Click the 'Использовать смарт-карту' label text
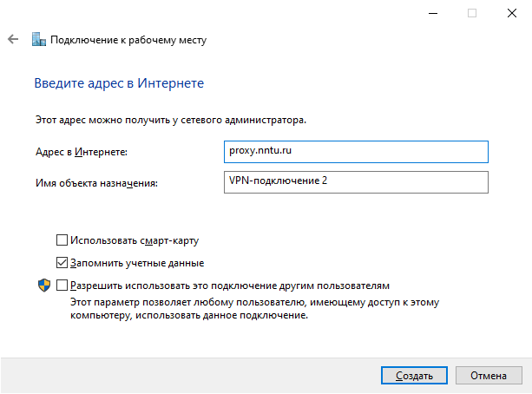This screenshot has width=532, height=394. (135, 240)
